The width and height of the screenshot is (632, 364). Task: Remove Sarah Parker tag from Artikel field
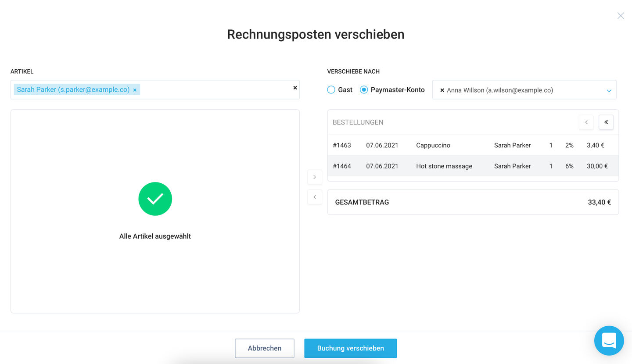135,90
